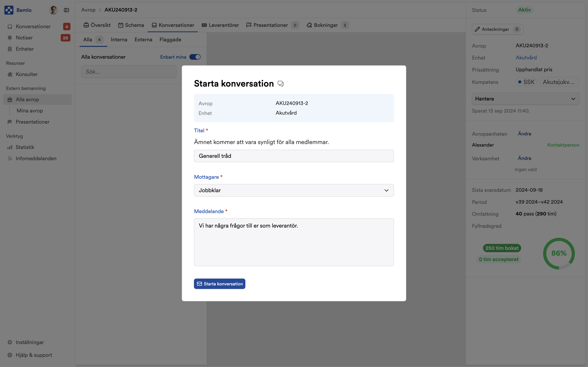Select the Flaggade filter tab
The height and width of the screenshot is (367, 588).
pos(170,40)
